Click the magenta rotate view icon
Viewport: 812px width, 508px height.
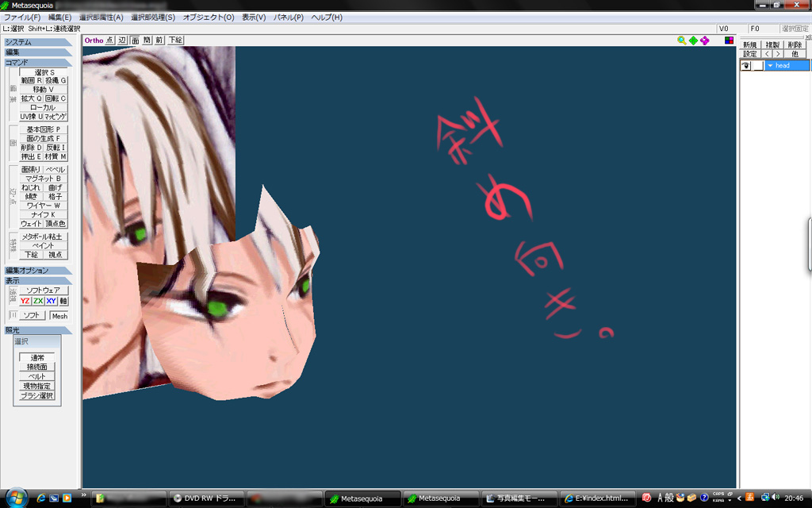pos(705,40)
